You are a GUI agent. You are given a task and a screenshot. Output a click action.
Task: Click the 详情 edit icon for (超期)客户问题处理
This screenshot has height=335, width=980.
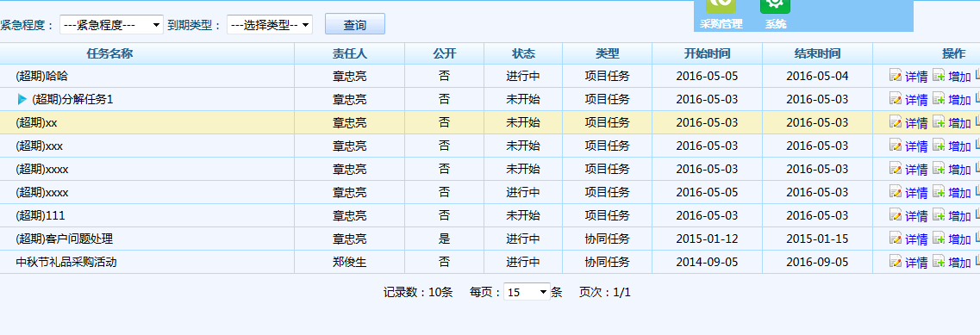896,239
